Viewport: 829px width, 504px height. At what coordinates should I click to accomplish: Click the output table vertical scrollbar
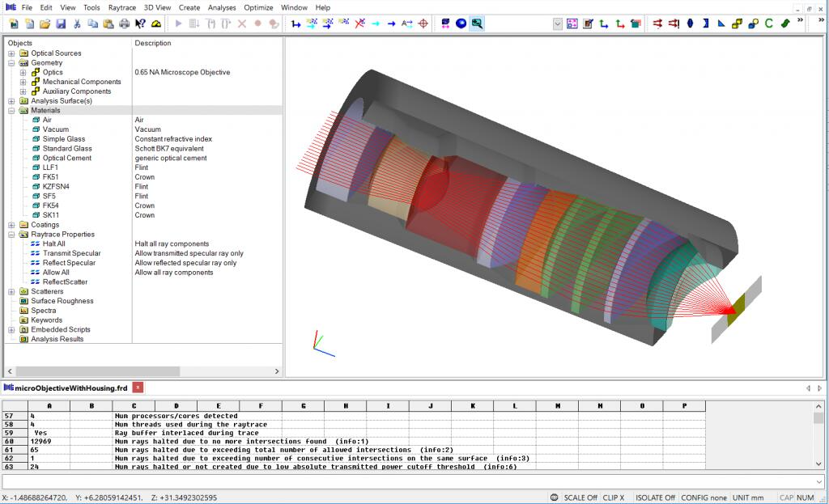click(818, 437)
